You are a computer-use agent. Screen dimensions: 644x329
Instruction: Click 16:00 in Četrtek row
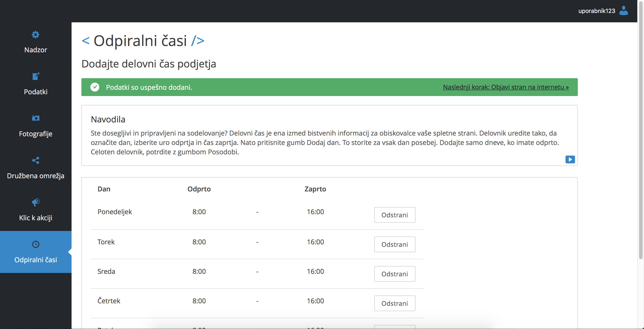pos(315,301)
